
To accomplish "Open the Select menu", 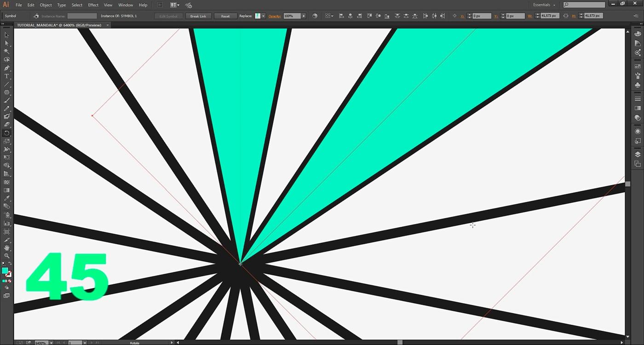I will pos(77,5).
